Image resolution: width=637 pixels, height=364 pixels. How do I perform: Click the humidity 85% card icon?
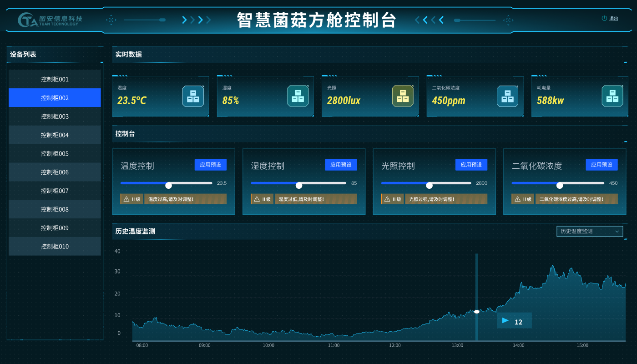click(x=298, y=96)
